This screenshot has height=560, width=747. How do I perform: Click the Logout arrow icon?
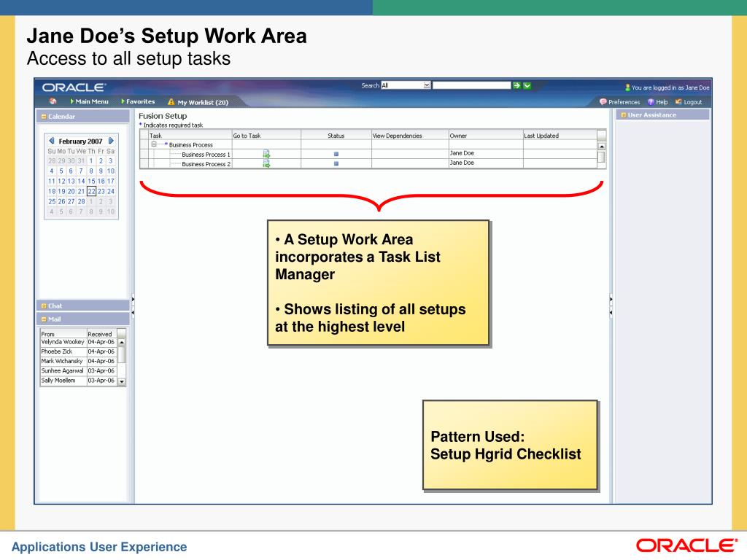(x=678, y=101)
